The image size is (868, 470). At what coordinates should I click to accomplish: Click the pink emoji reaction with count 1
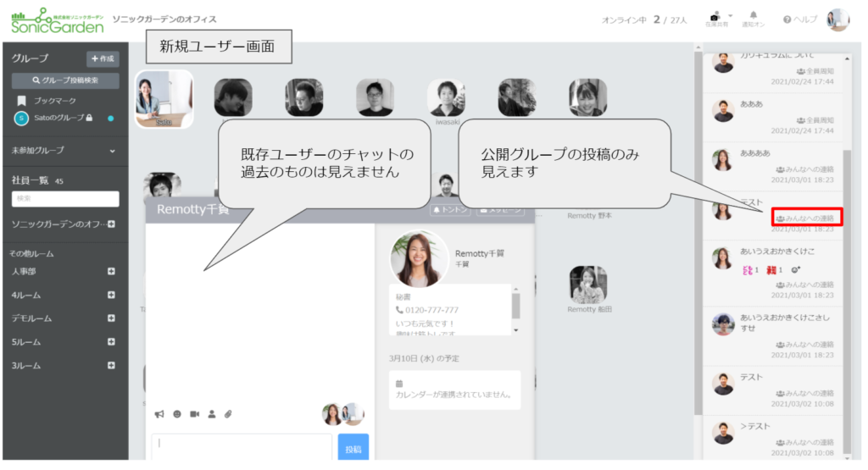(751, 270)
